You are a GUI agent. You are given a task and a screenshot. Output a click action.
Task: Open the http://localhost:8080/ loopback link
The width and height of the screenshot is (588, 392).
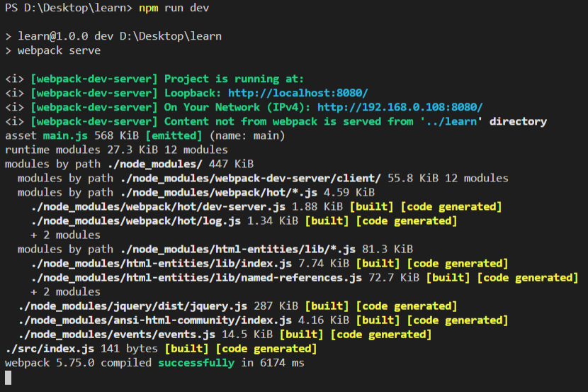(298, 93)
